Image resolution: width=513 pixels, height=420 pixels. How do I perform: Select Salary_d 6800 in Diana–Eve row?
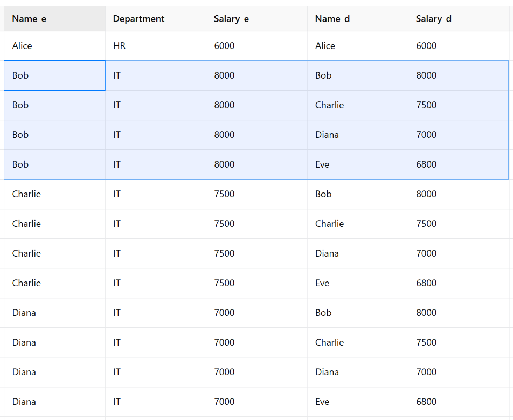459,402
